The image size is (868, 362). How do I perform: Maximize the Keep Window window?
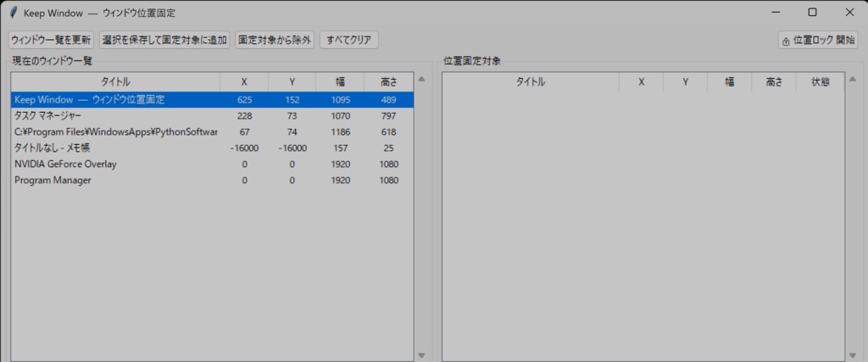(x=813, y=12)
